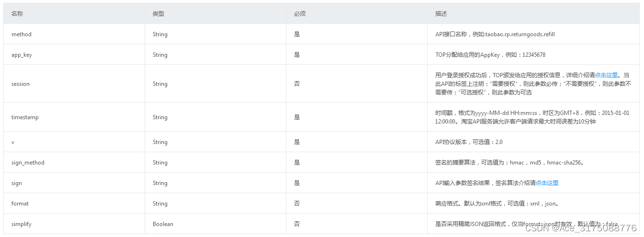Select the 描述 column header
The image size is (644, 237).
[441, 14]
